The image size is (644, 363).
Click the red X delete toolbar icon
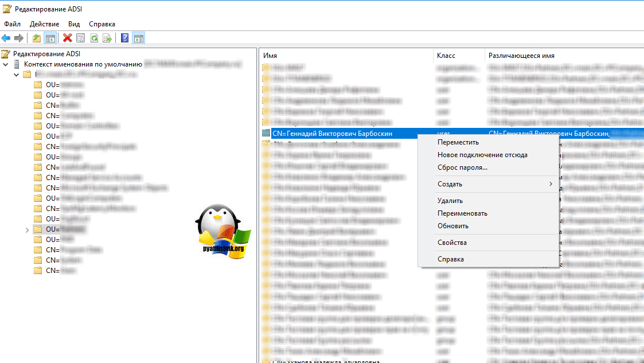(x=67, y=38)
